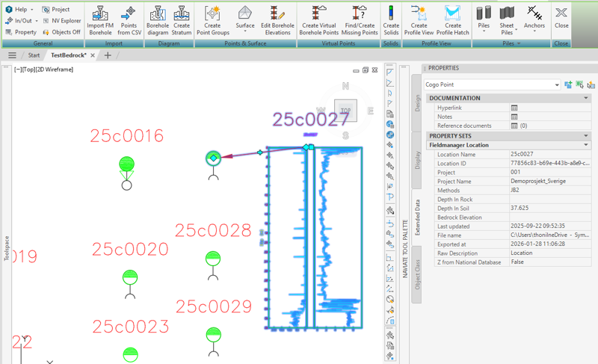The height and width of the screenshot is (364, 598).
Task: Open the Edit Borehole Elevations tool
Action: 277,13
